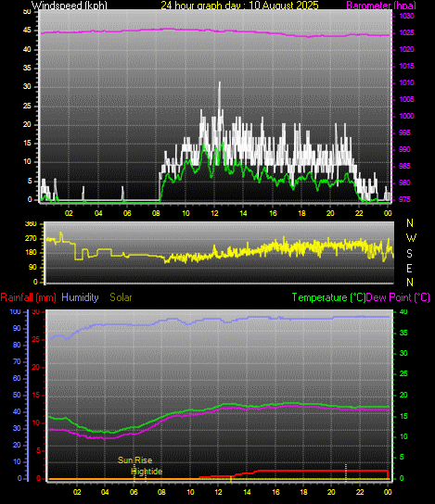Screen dimensions: 435x504
Task: Click the S compass letter on direction graph
Action: [409, 254]
